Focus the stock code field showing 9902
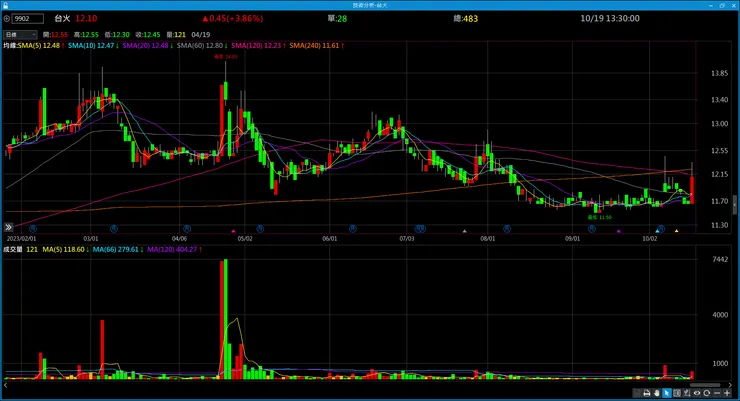Image resolution: width=740 pixels, height=401 pixels. [x=28, y=19]
